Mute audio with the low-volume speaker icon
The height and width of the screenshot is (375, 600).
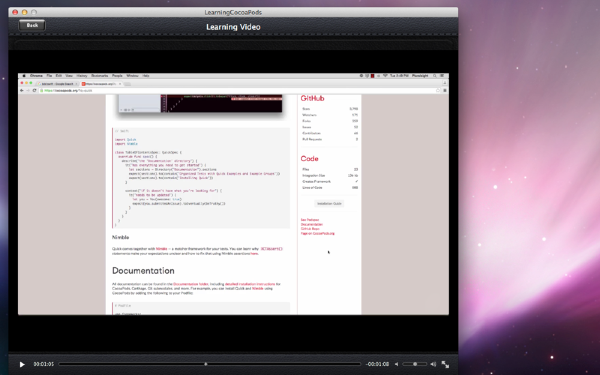[x=396, y=364]
